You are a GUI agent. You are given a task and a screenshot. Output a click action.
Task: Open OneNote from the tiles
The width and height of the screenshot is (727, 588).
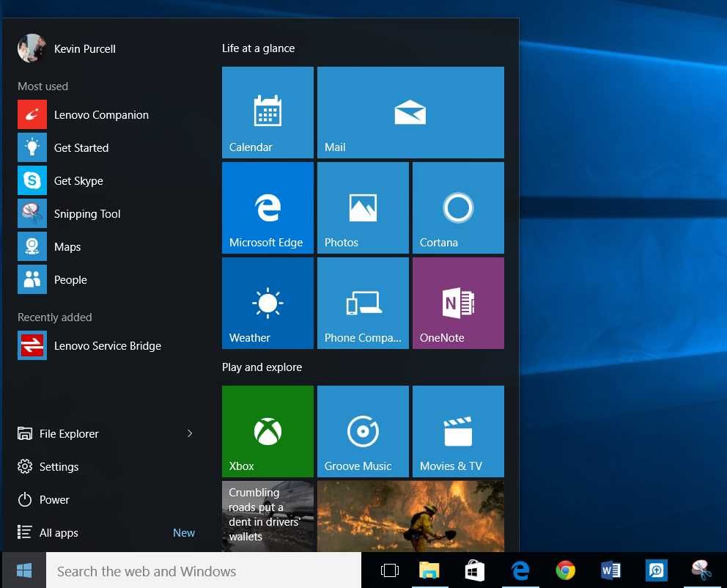(457, 303)
